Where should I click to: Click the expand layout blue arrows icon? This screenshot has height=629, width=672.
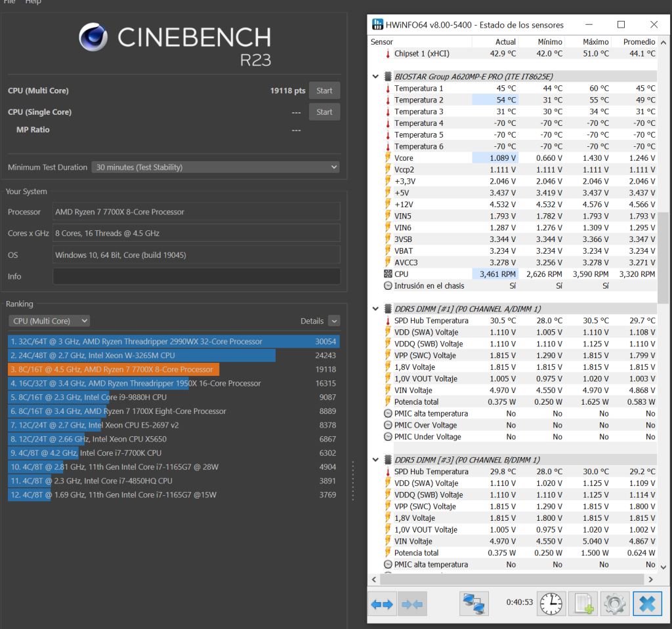tap(382, 604)
